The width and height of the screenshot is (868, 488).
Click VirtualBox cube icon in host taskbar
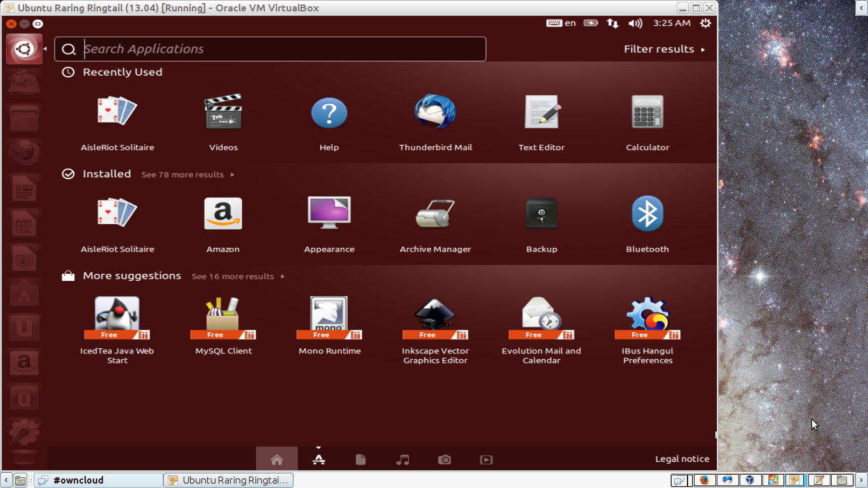[x=750, y=480]
